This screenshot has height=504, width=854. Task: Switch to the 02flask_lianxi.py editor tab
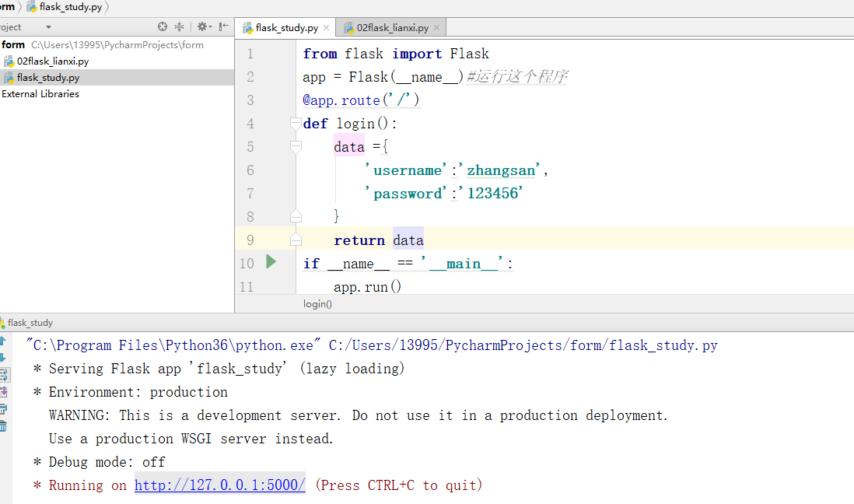pos(392,28)
